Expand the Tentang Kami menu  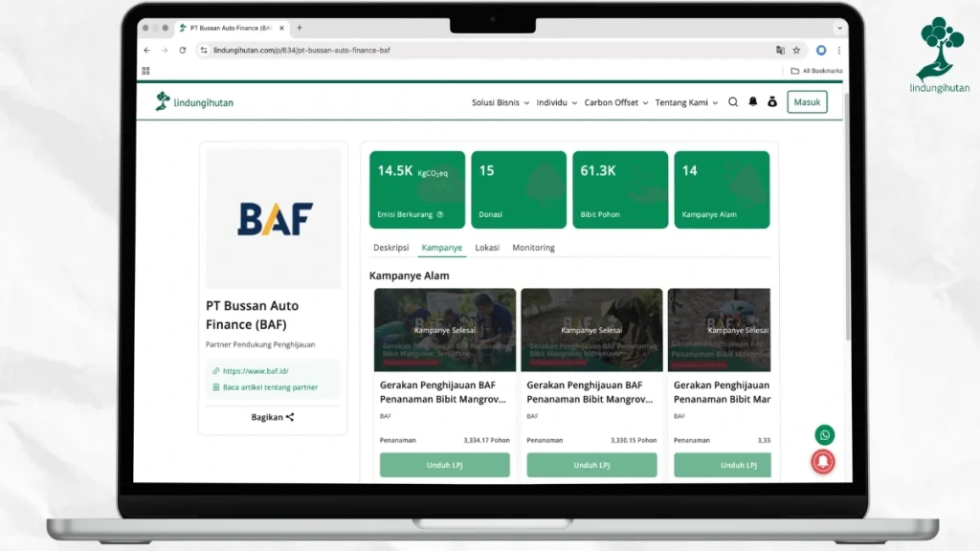point(686,102)
